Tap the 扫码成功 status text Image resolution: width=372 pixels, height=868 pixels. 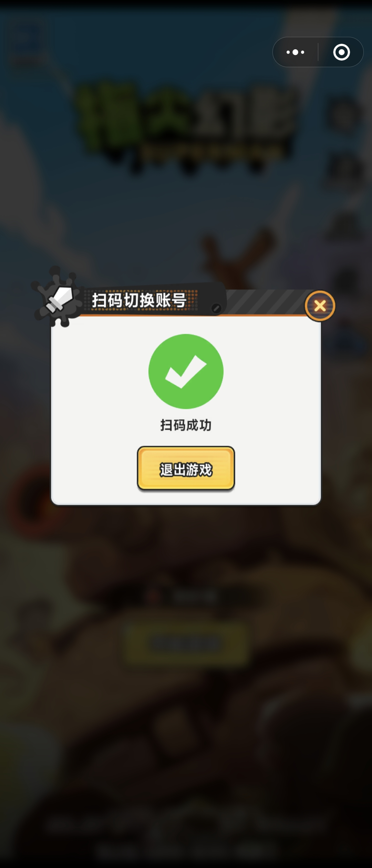pyautogui.click(x=186, y=425)
